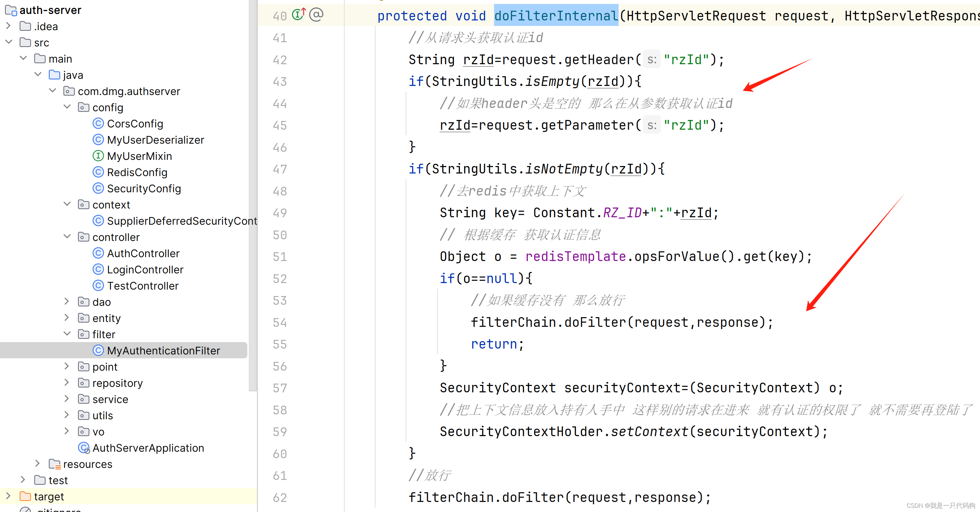Image resolution: width=980 pixels, height=512 pixels.
Task: Collapse the config package
Action: click(67, 107)
